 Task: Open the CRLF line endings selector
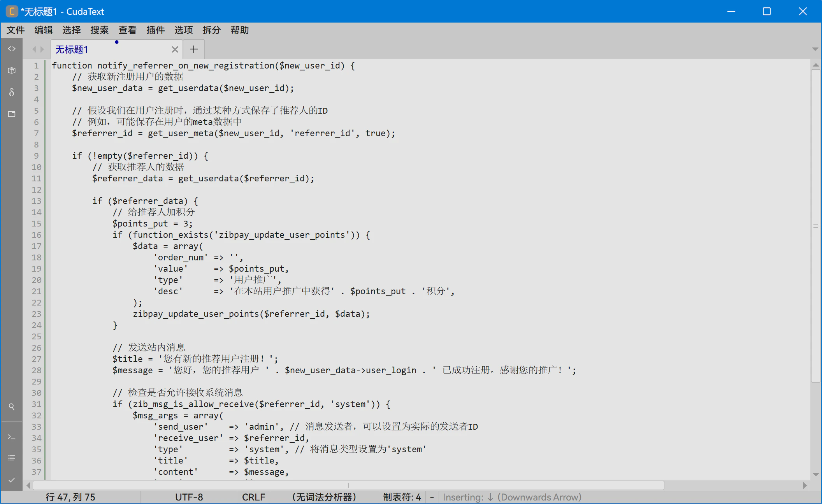pyautogui.click(x=253, y=497)
